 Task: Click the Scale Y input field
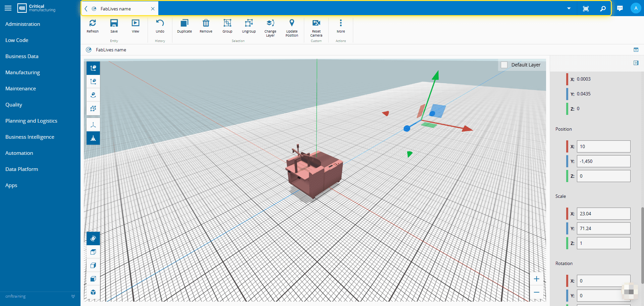(603, 228)
